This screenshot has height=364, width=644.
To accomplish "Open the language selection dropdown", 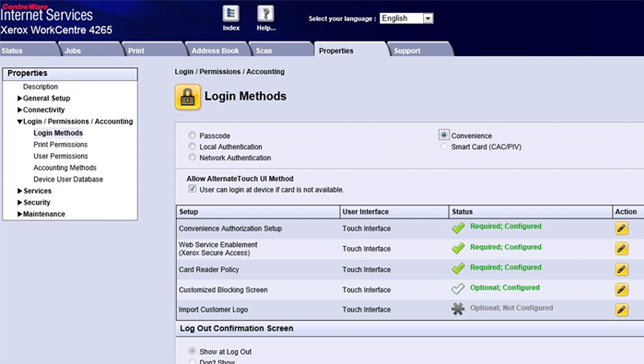I will click(x=428, y=18).
